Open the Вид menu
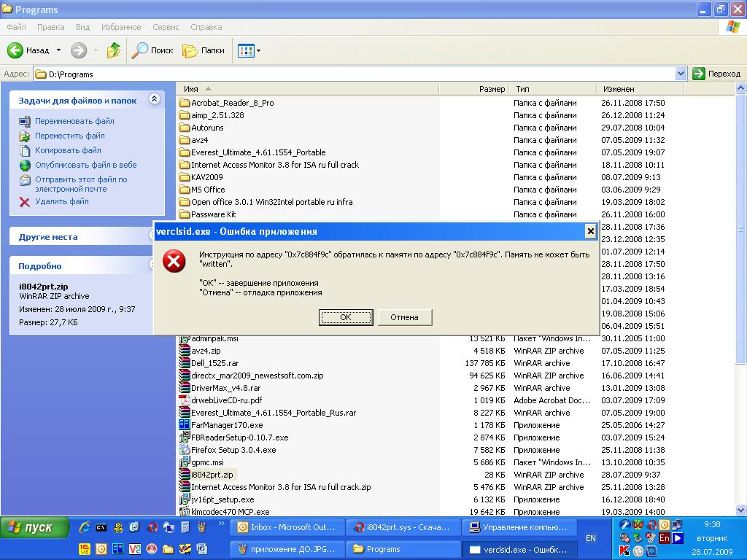This screenshot has height=560, width=747. click(82, 27)
